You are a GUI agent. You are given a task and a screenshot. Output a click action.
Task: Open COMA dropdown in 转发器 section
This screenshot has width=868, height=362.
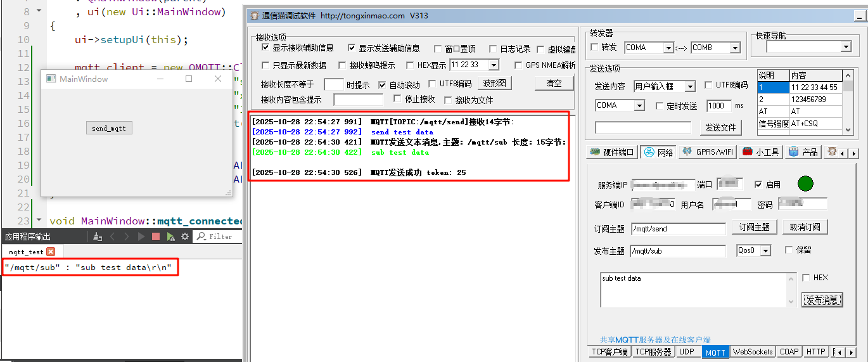pos(668,48)
